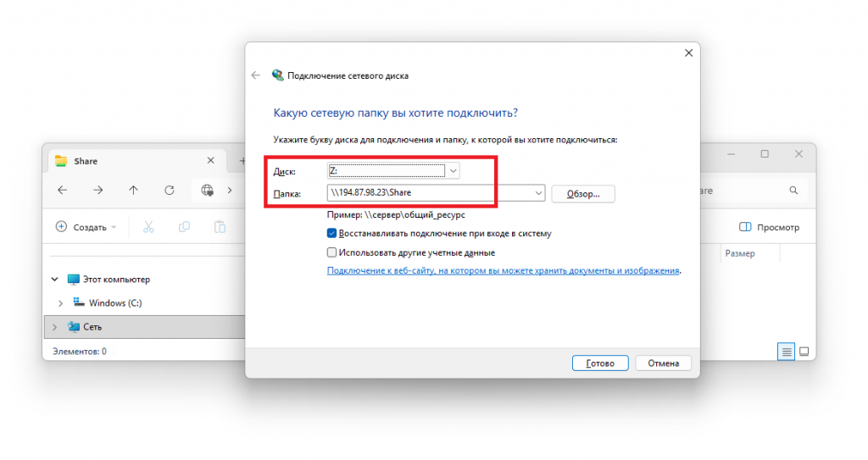
Task: Go forward in the Explorer window
Action: click(x=98, y=191)
